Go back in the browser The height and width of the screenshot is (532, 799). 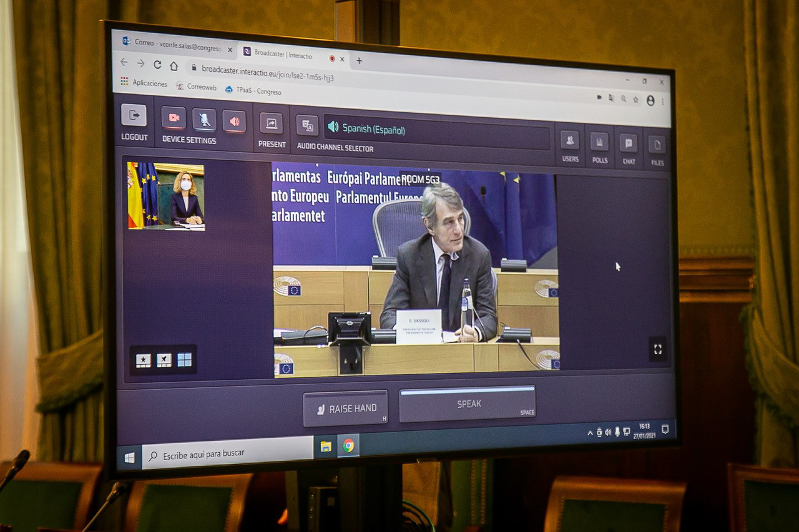[x=124, y=62]
